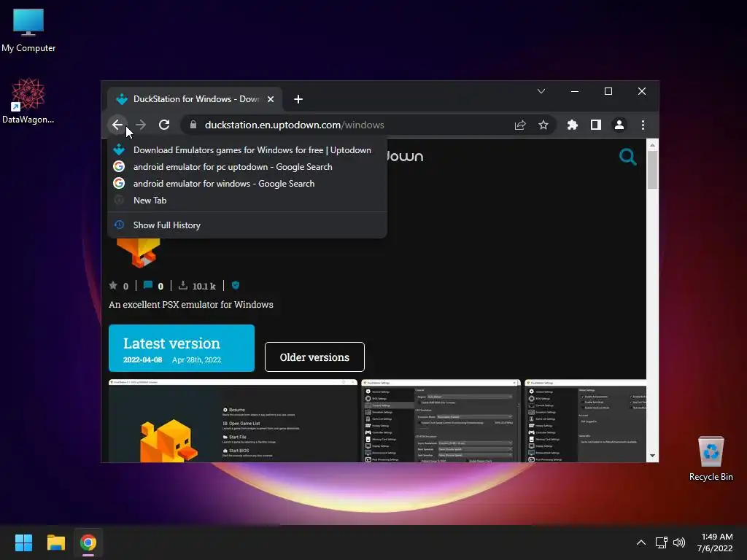Click the browser forward arrow button
747x560 pixels.
[141, 125]
